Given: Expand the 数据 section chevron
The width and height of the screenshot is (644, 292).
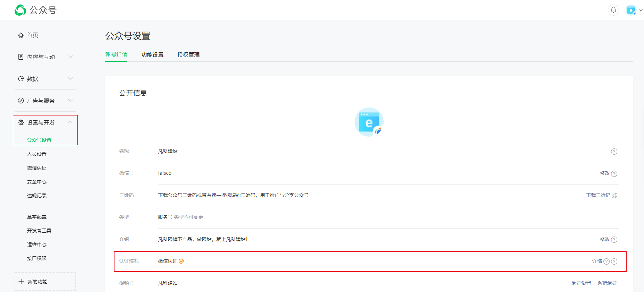Looking at the screenshot, I should 70,78.
